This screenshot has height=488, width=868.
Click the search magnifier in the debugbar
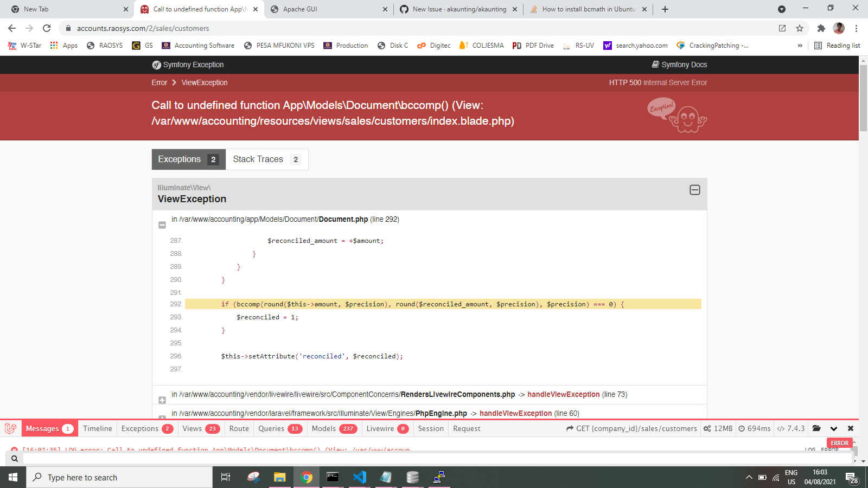pos(14,458)
